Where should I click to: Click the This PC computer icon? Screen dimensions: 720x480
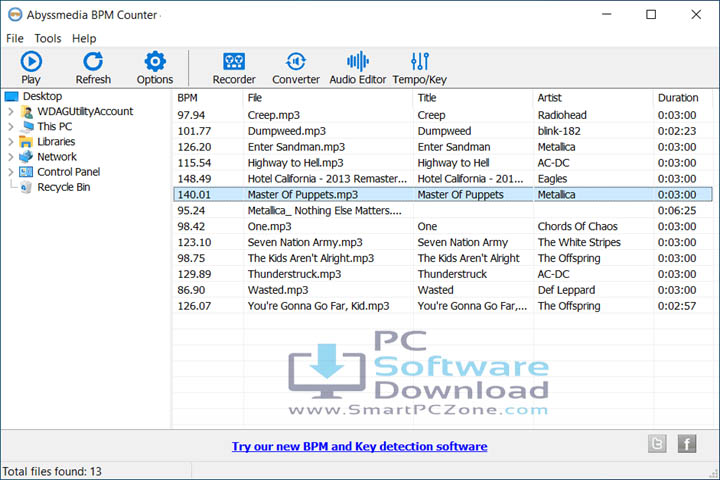tap(27, 127)
